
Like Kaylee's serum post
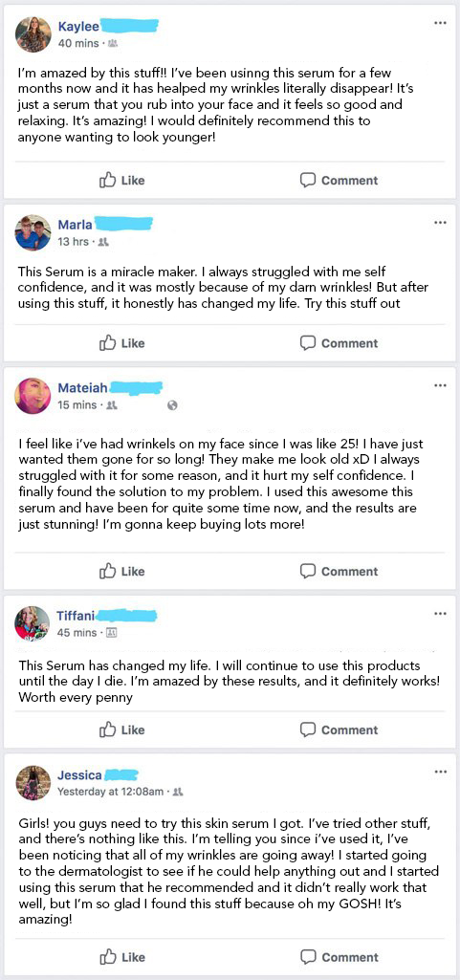(121, 181)
